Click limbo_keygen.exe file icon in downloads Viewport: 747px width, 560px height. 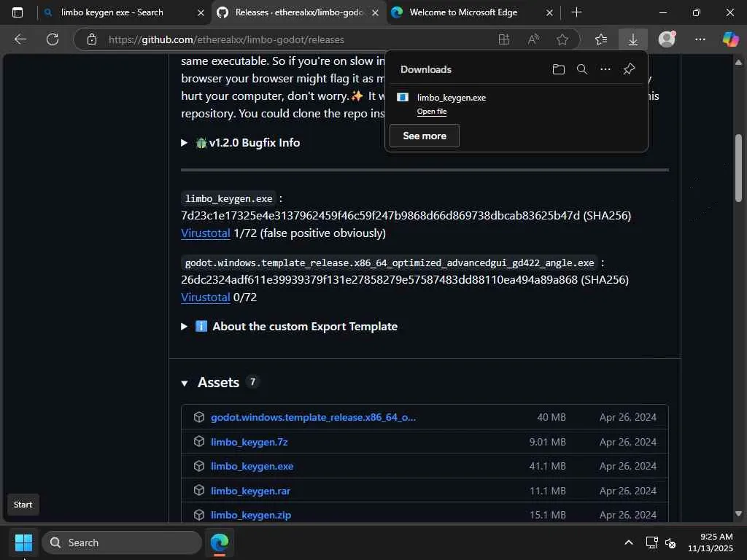point(403,97)
